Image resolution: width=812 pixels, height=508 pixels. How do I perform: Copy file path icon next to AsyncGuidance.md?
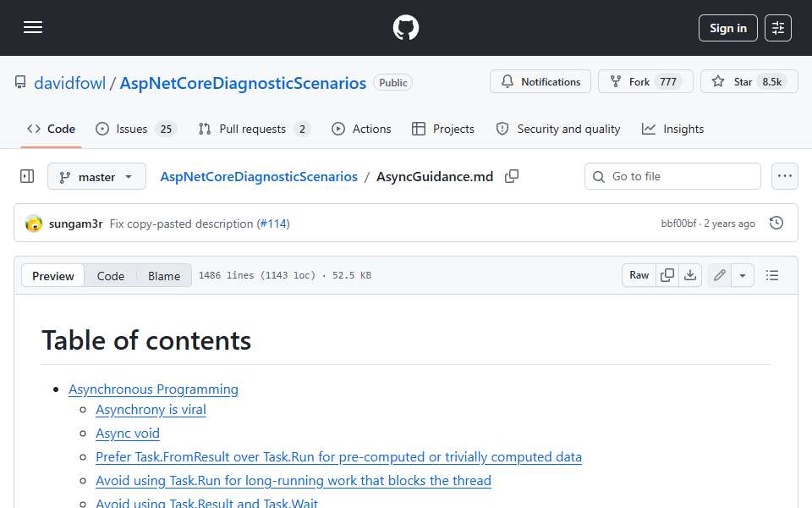[x=512, y=176]
